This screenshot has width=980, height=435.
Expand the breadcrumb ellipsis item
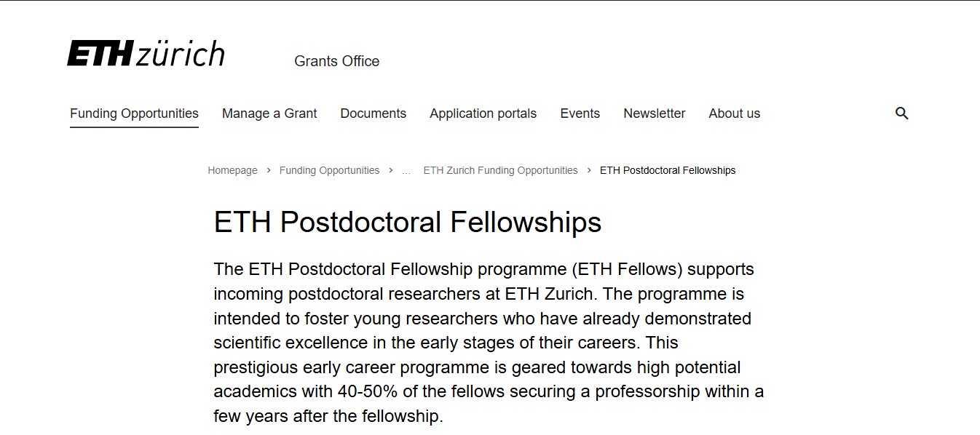[x=406, y=171]
